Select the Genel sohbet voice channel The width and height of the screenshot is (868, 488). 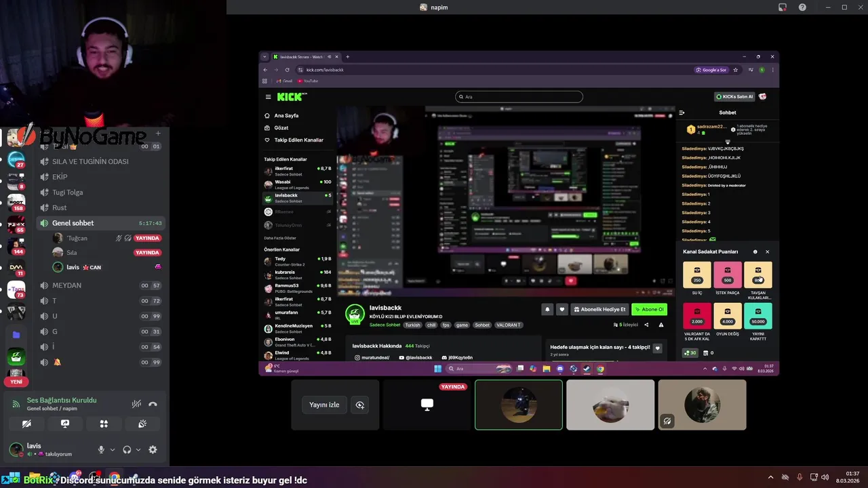pyautogui.click(x=100, y=223)
